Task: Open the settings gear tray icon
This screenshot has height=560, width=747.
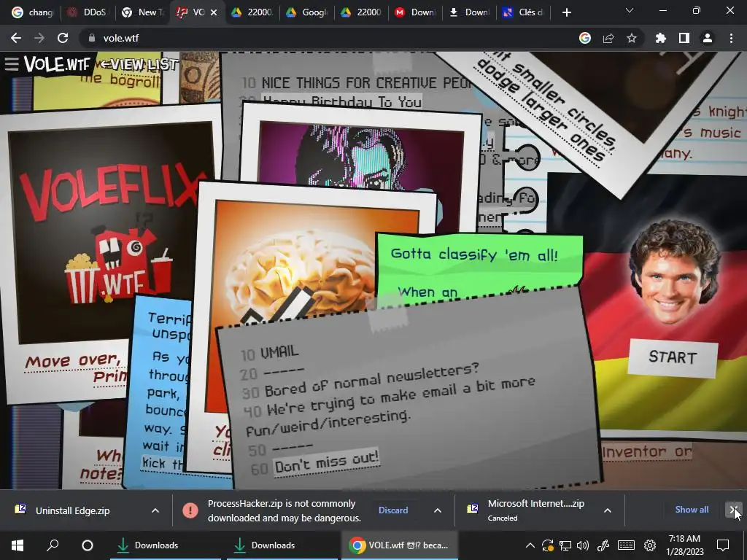Action: 650,545
